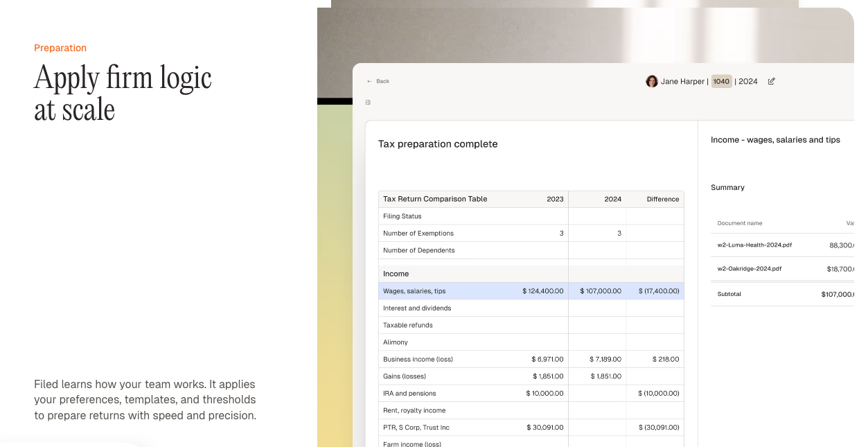Open the w2-Oakridge-2024.pdf document
The height and width of the screenshot is (447, 868).
(x=750, y=269)
